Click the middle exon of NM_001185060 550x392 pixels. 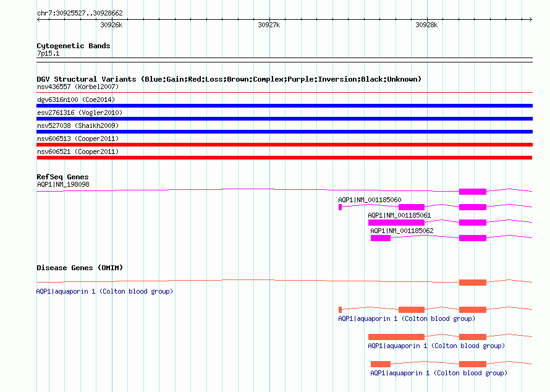pos(412,207)
